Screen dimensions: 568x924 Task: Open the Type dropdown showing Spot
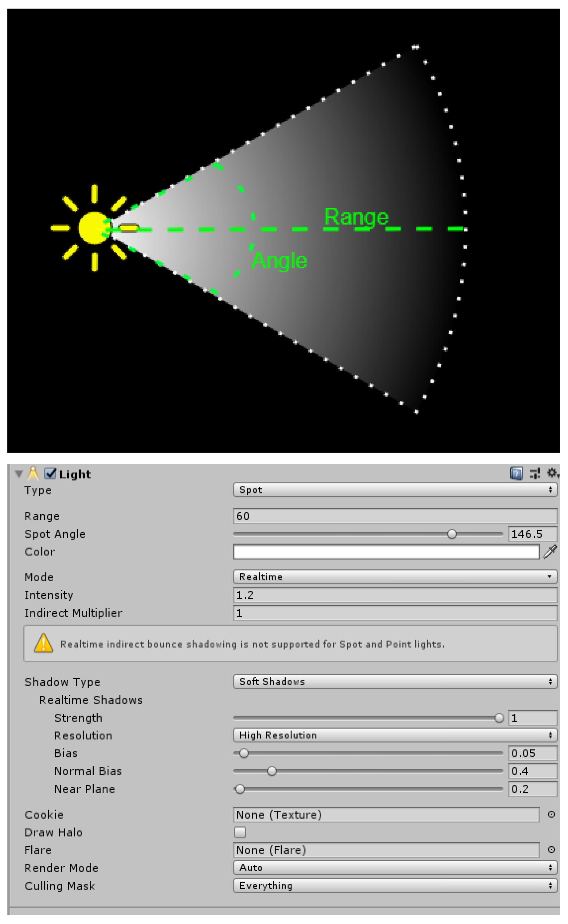click(x=395, y=490)
